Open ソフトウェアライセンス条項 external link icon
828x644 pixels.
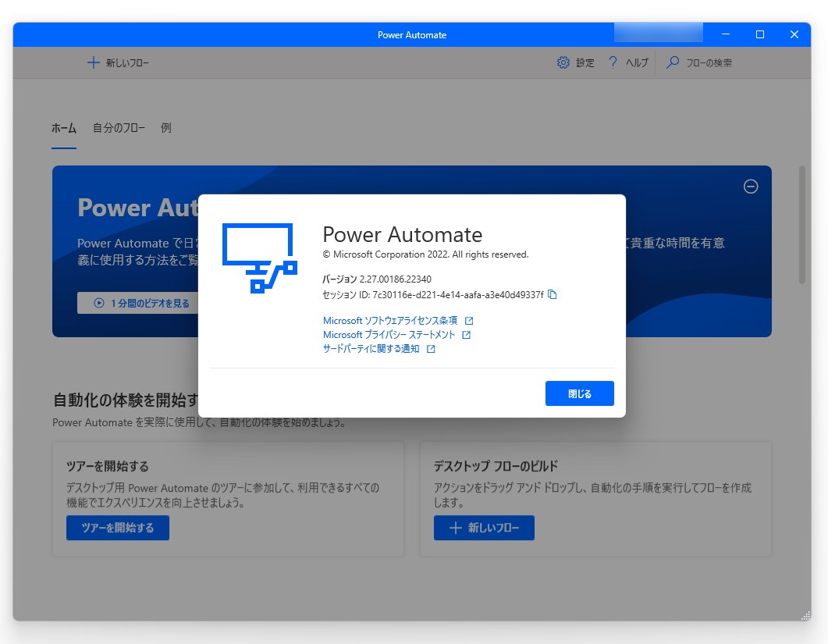click(x=470, y=320)
